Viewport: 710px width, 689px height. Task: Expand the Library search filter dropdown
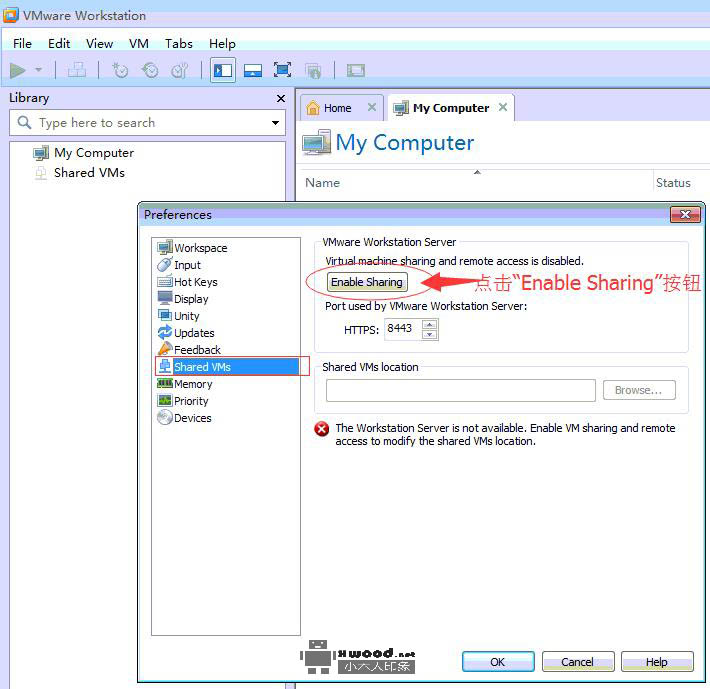275,123
